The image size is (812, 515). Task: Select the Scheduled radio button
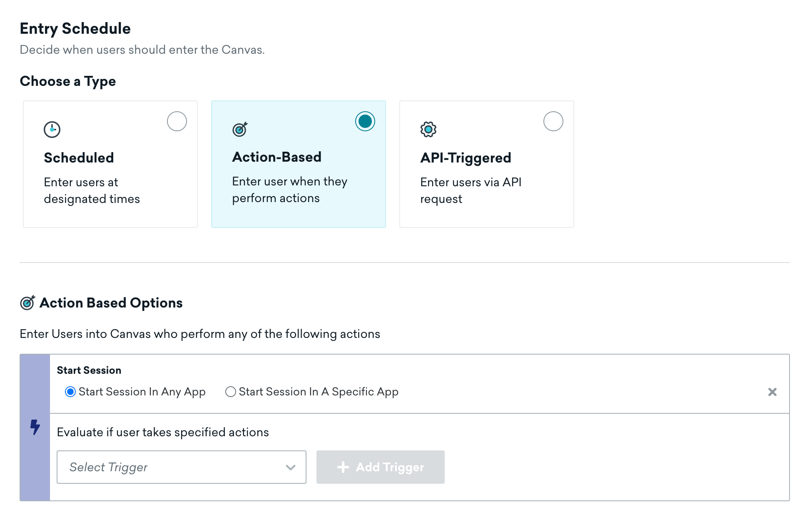click(177, 121)
